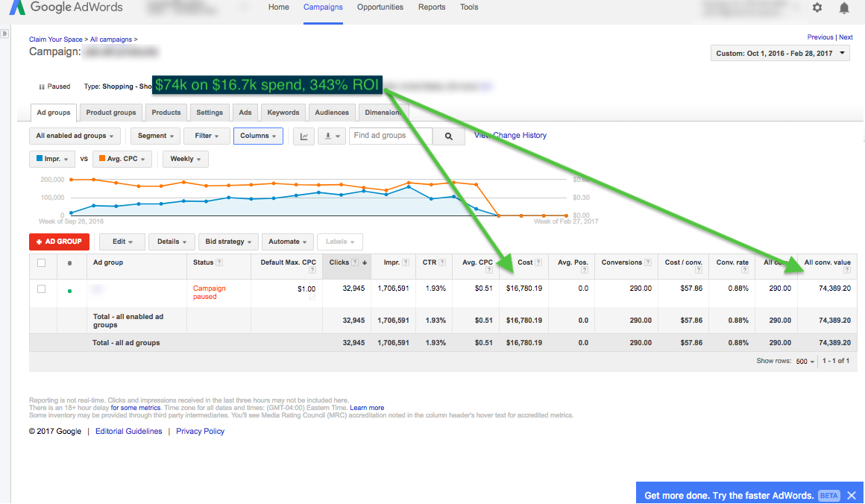The image size is (865, 504).
Task: Switch to the Keywords tab
Action: (x=283, y=113)
